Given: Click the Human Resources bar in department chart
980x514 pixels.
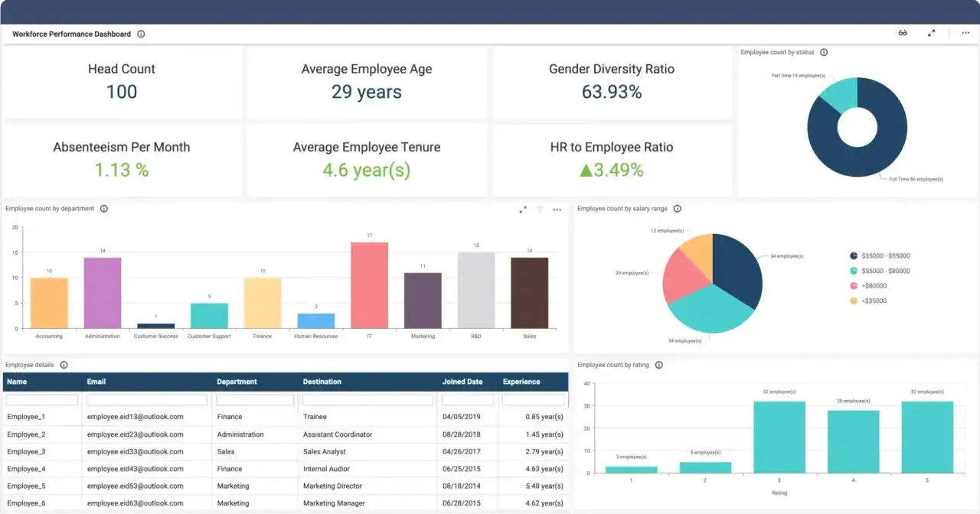Looking at the screenshot, I should 316,321.
